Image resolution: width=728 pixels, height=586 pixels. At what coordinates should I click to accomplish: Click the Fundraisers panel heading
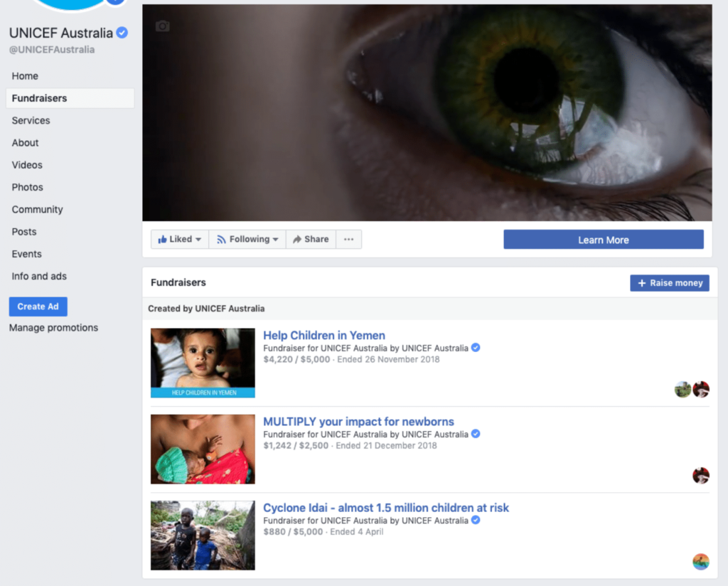(178, 283)
